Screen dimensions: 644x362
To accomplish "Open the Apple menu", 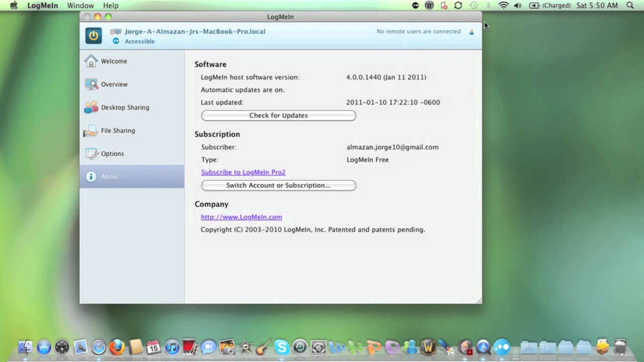I will (x=14, y=6).
